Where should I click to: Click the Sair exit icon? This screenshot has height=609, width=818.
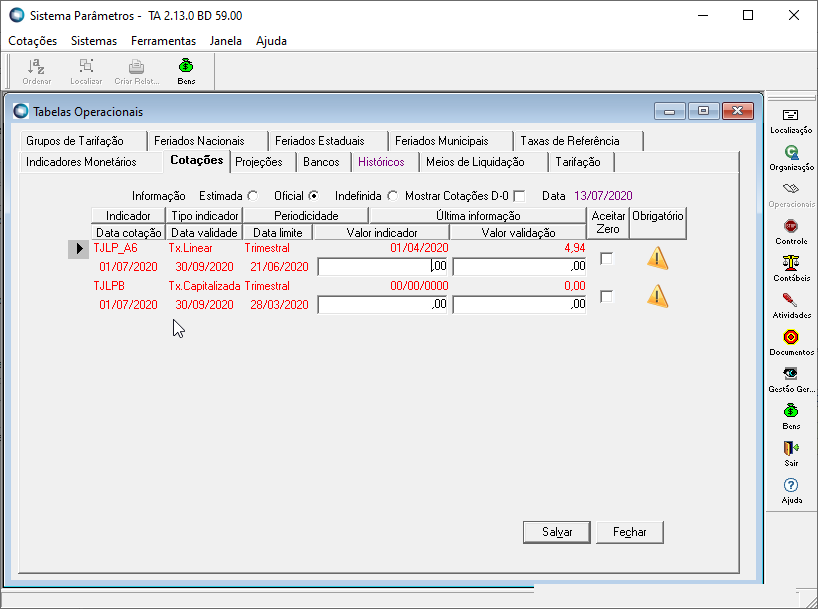[x=791, y=455]
